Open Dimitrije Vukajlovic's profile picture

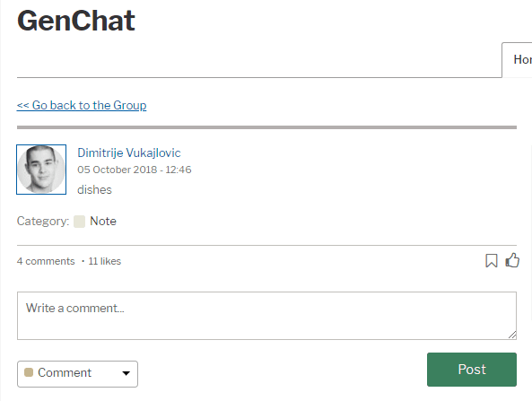click(41, 170)
